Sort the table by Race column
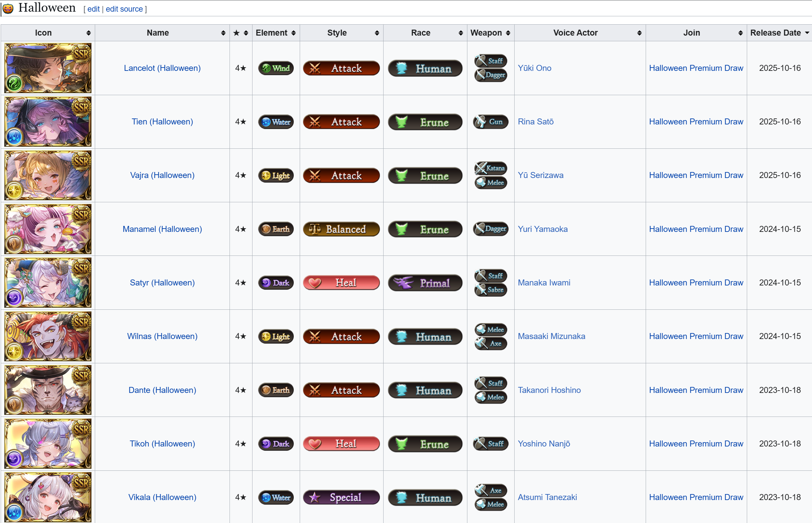 point(425,33)
